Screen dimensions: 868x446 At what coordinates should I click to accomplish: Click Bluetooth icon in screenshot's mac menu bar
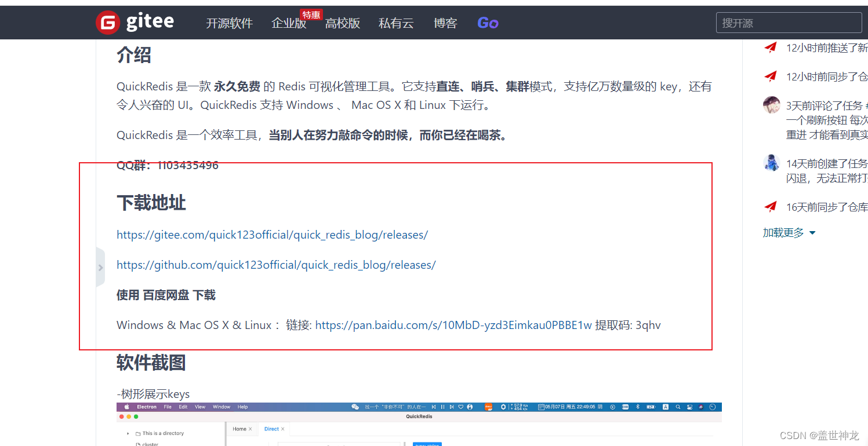point(637,407)
